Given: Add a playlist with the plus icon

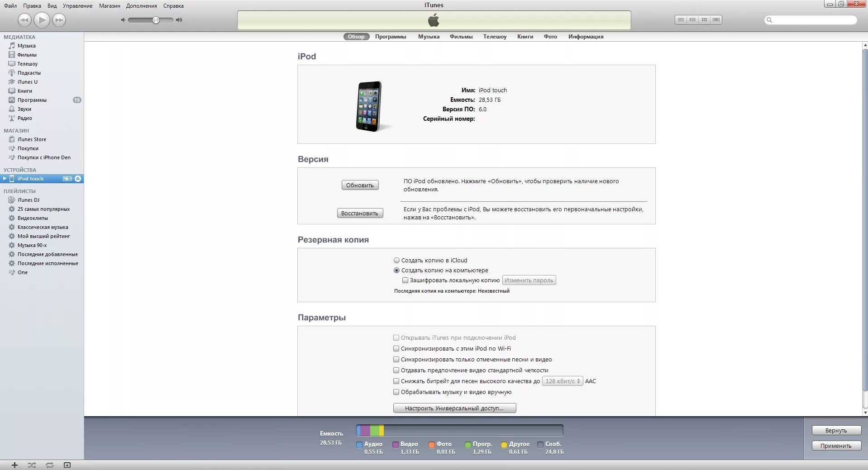Looking at the screenshot, I should tap(14, 465).
